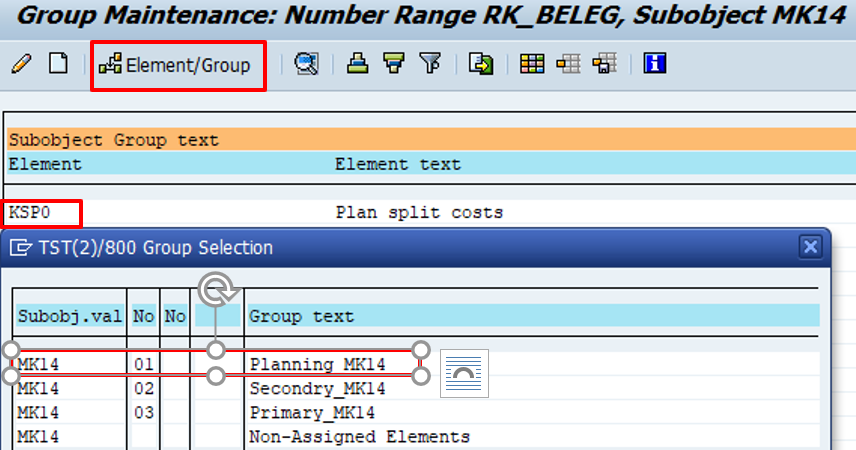Click the Select Layout grid icon
The width and height of the screenshot is (856, 450).
click(x=568, y=65)
